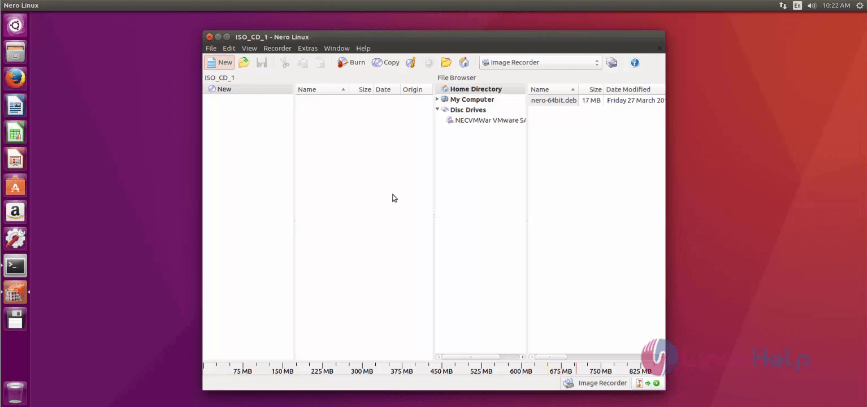Viewport: 868px width, 407px height.
Task: Click the Copy disc toolbar button
Action: (x=385, y=62)
